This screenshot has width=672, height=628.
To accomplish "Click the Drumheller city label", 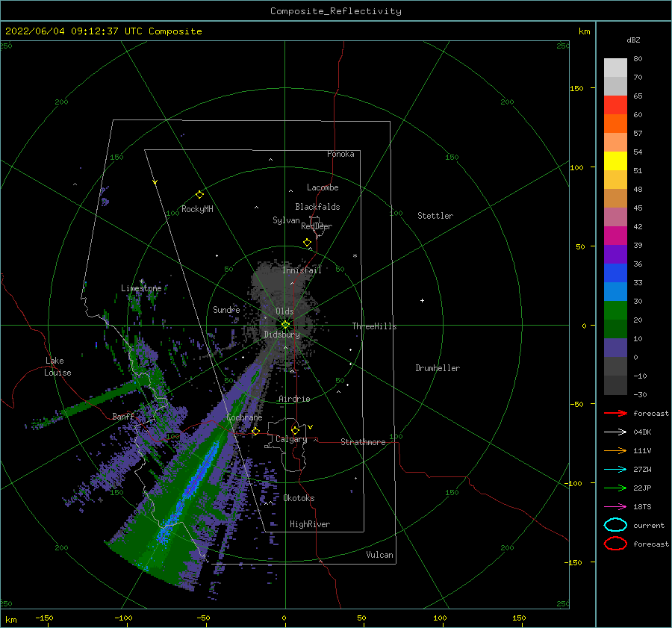I will tap(438, 368).
